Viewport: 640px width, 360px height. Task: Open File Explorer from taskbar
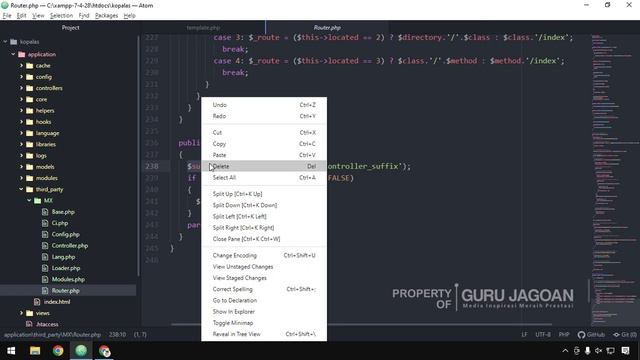point(35,351)
